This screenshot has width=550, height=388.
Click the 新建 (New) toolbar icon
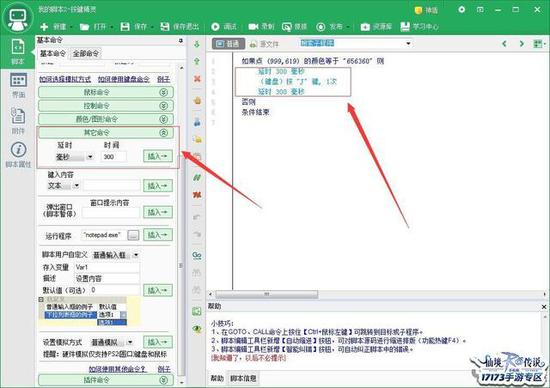44,27
